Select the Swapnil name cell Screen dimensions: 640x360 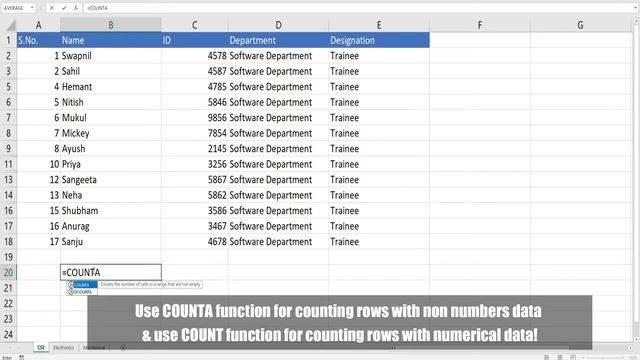111,56
